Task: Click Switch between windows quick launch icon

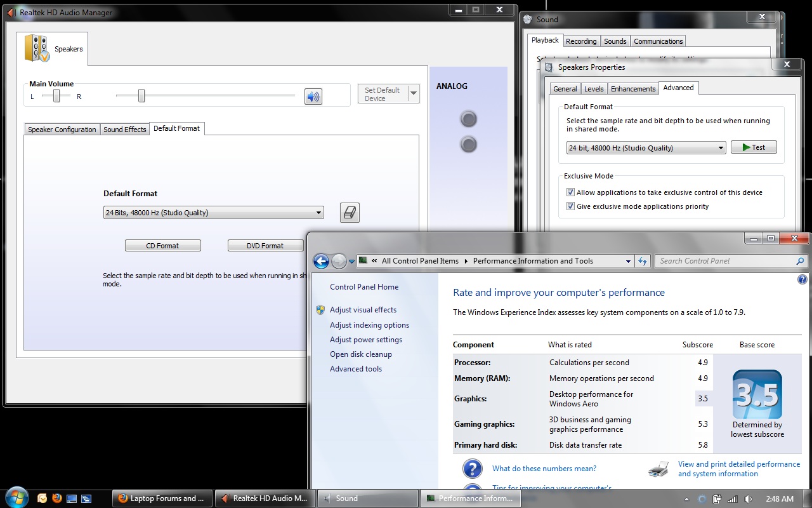Action: [x=86, y=498]
